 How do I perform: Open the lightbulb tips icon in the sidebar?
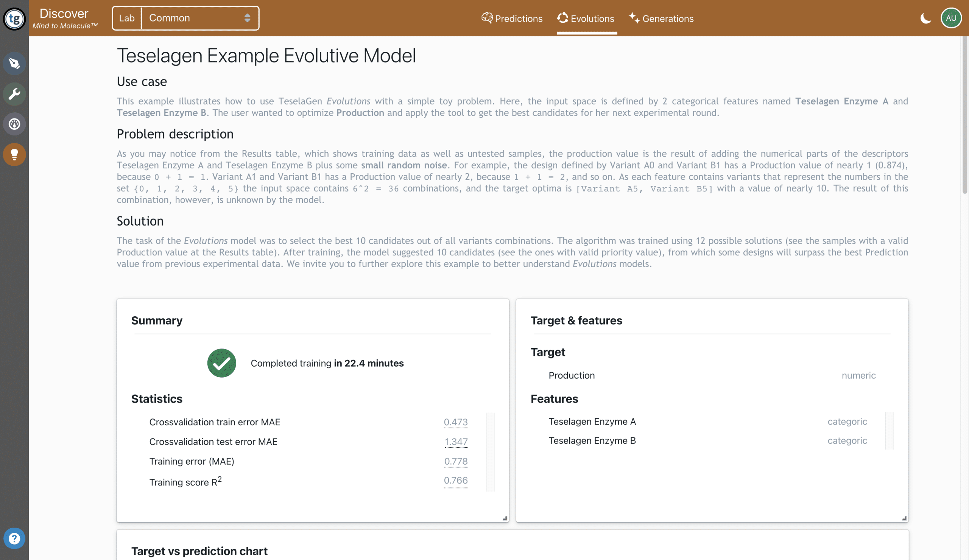(14, 154)
